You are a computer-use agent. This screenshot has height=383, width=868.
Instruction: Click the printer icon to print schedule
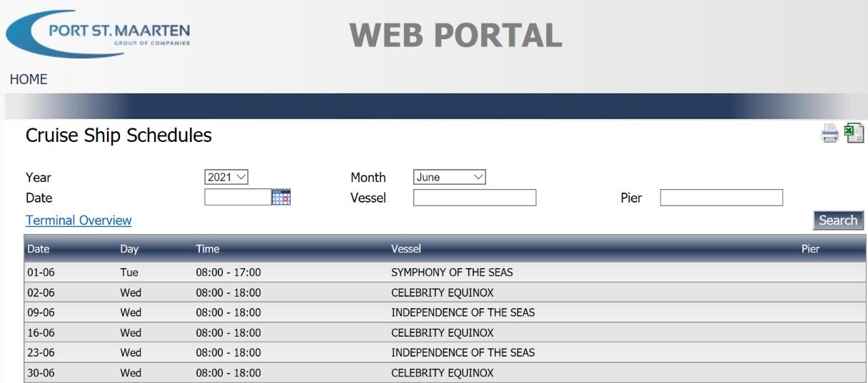829,134
